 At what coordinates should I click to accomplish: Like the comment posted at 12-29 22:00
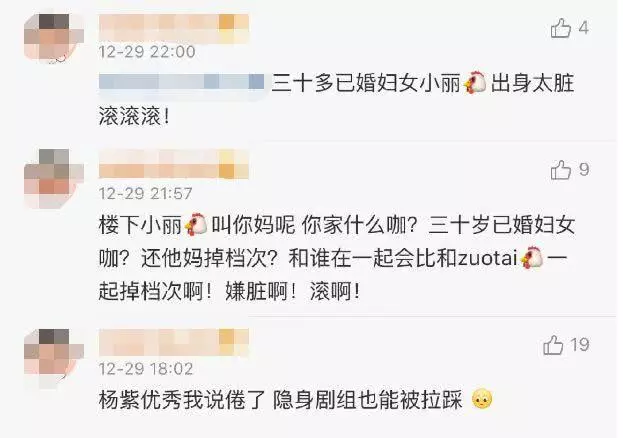point(561,28)
